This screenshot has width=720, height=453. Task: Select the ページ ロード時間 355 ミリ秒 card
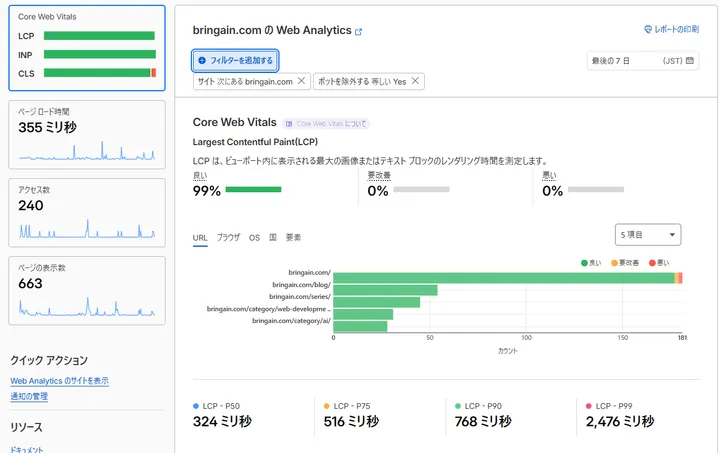click(x=87, y=135)
